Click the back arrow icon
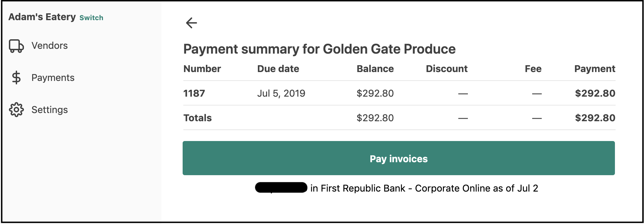The width and height of the screenshot is (644, 224). coord(192,23)
